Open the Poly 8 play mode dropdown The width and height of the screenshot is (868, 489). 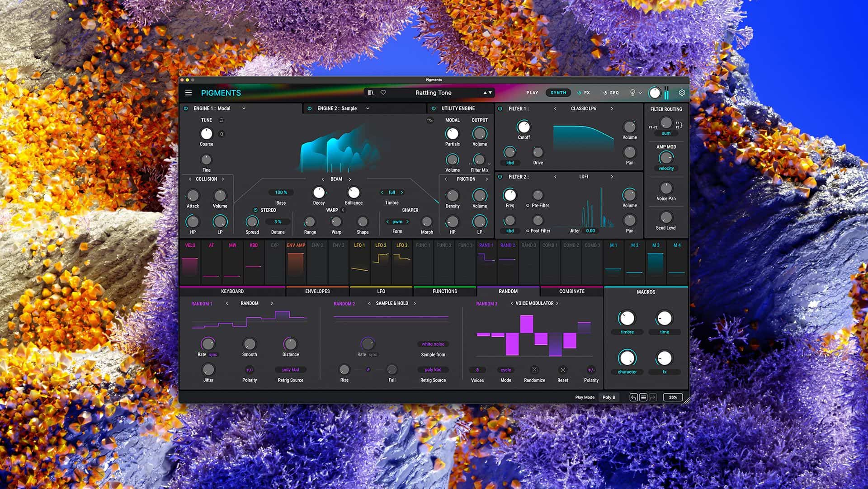click(609, 397)
